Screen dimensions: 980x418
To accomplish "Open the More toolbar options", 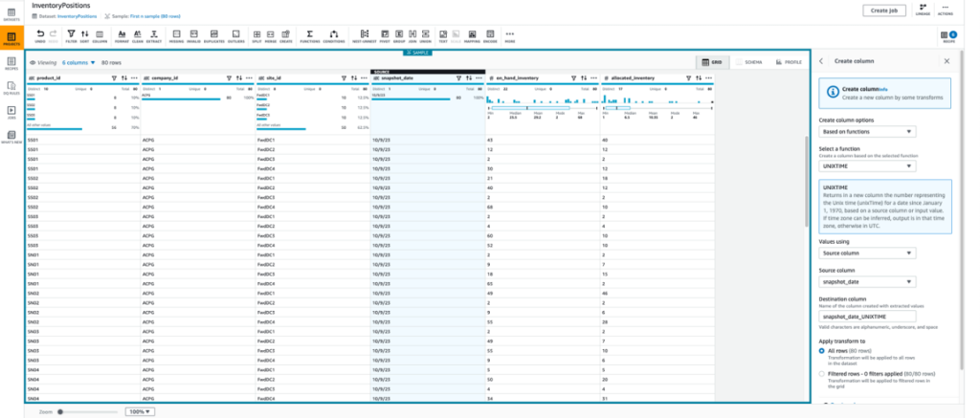I will (510, 35).
